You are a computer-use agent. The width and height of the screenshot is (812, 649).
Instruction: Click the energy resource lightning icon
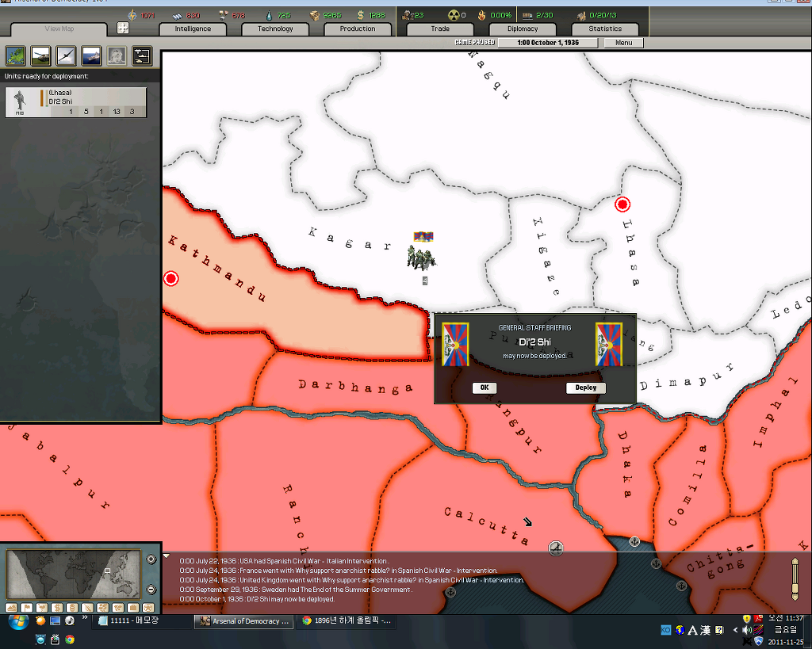click(x=132, y=15)
